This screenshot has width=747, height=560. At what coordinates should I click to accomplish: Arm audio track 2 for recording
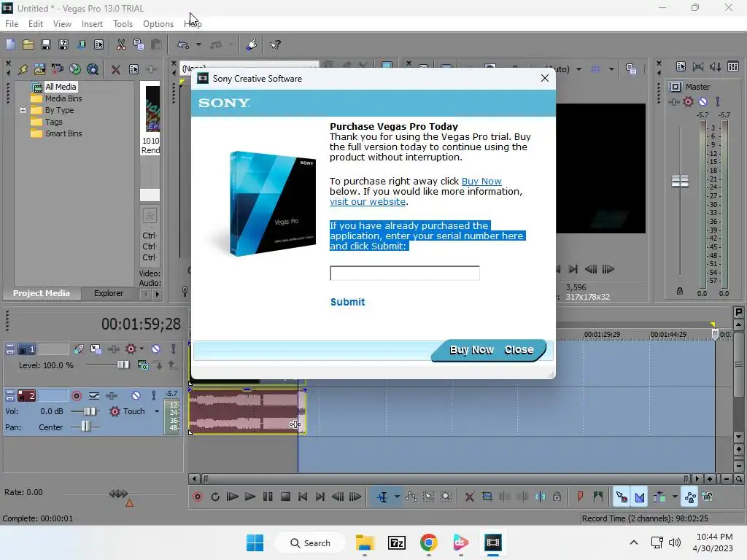76,396
